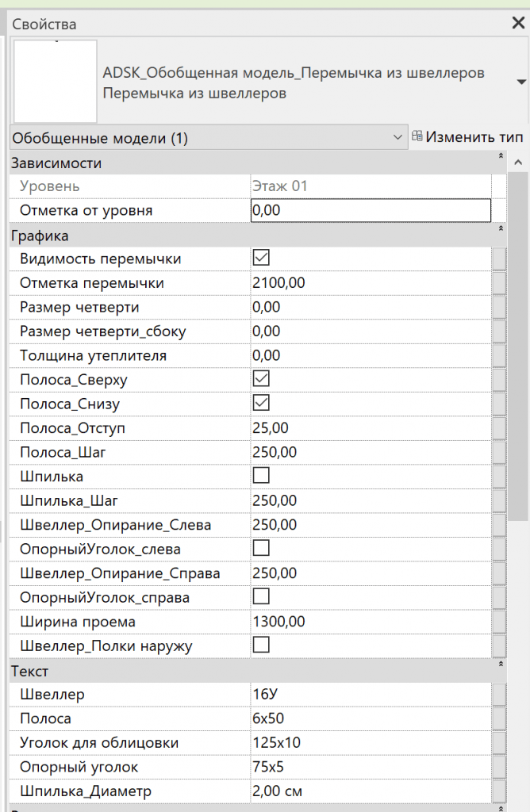Click the Ширина проема value 1300,00
The height and width of the screenshot is (812, 530).
pos(370,621)
